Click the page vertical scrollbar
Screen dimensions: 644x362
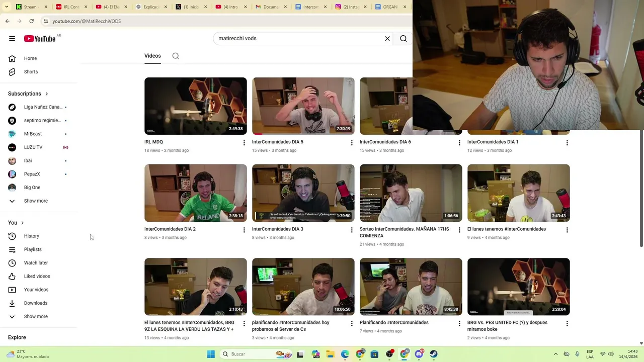pos(641,189)
